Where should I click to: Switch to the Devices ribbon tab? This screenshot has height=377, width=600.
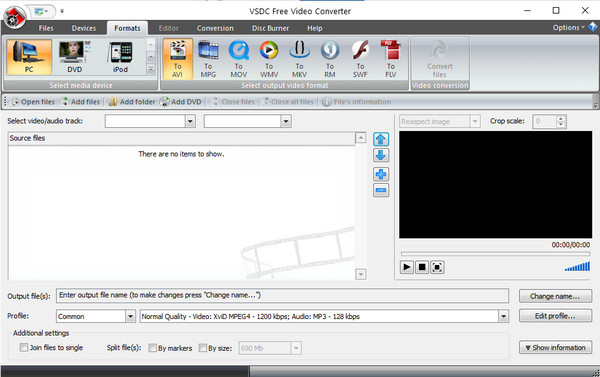pos(84,28)
